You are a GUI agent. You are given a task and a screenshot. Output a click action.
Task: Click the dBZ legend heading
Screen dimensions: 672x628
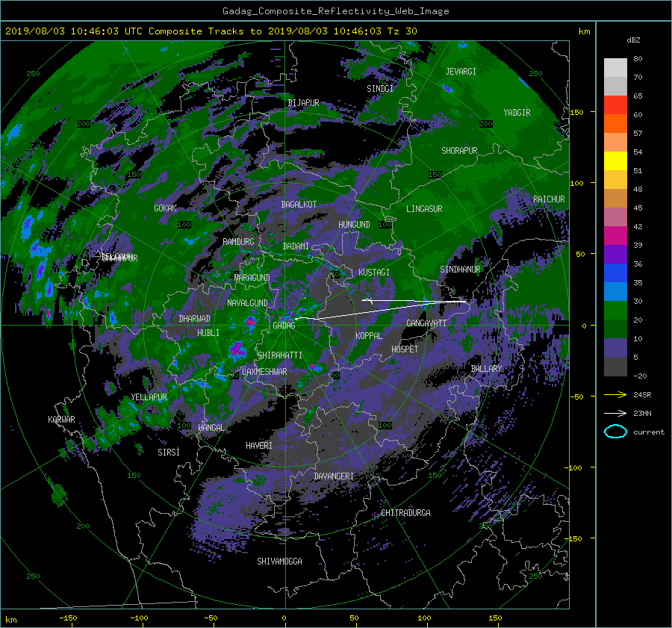tap(633, 40)
